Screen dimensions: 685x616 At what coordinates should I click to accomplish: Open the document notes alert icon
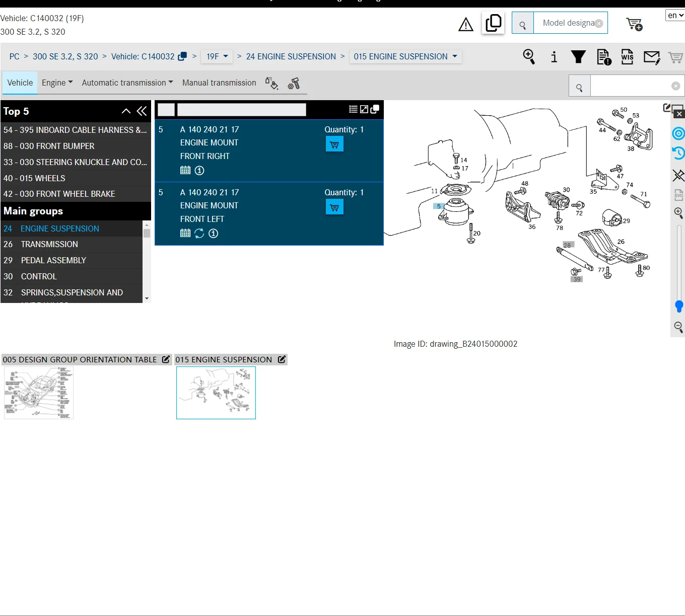[603, 57]
